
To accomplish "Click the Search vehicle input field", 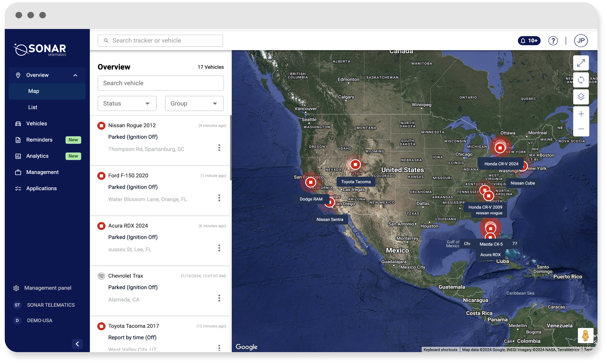I will point(161,83).
